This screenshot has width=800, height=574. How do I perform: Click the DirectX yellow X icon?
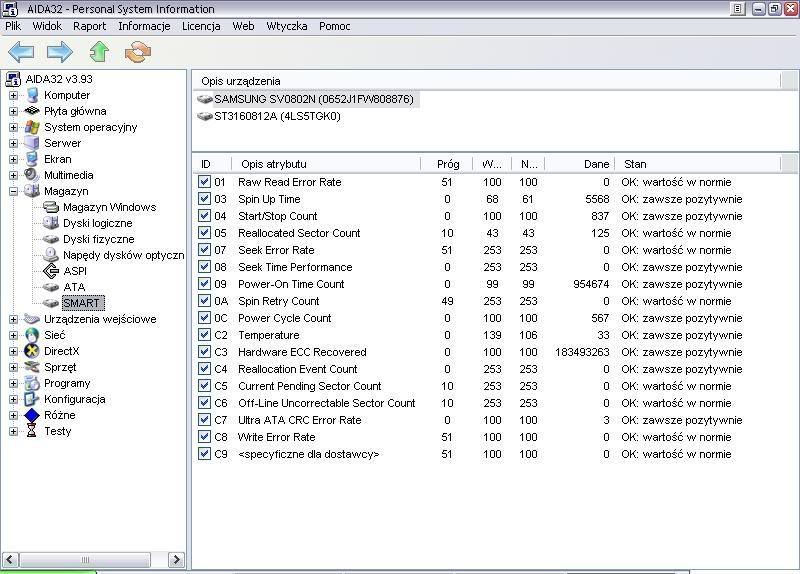point(32,351)
